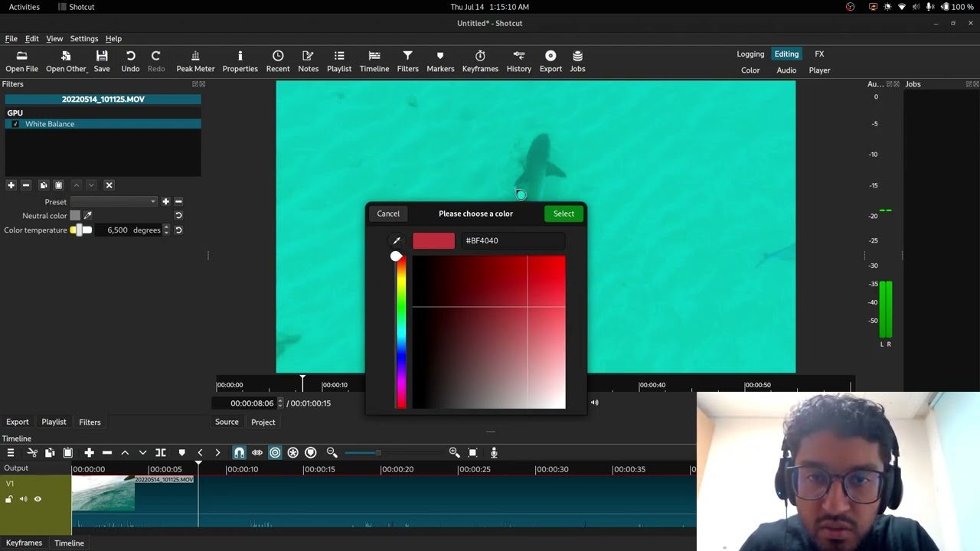Open the Source tab
The width and height of the screenshot is (980, 551).
coord(227,422)
